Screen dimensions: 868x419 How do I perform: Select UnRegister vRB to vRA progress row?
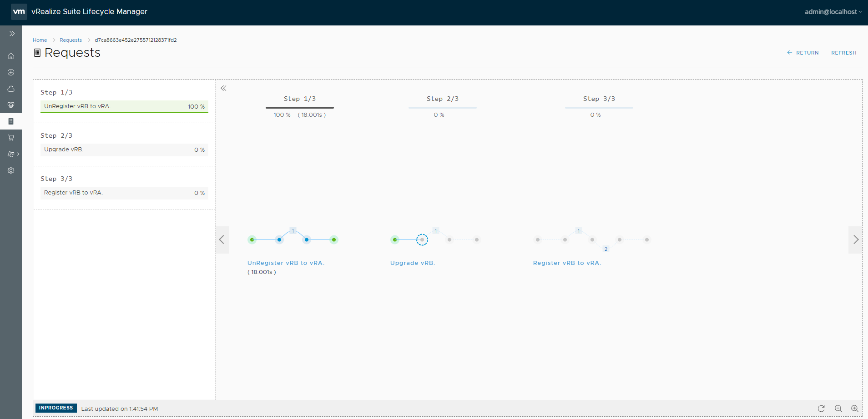tap(124, 106)
